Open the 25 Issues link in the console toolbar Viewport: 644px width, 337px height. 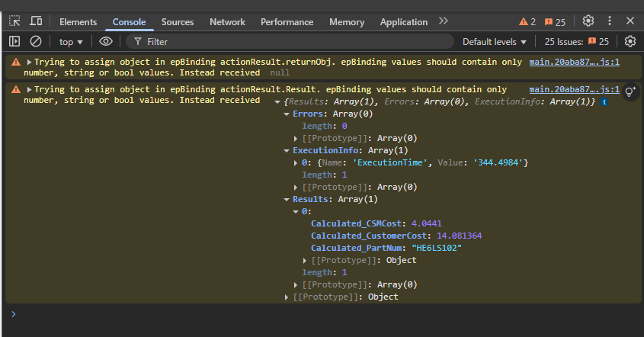[x=577, y=41]
